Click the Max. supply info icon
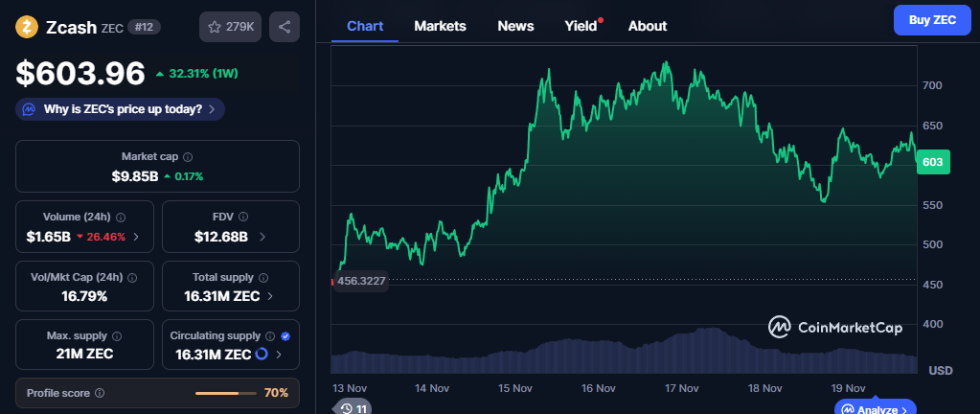 (117, 336)
